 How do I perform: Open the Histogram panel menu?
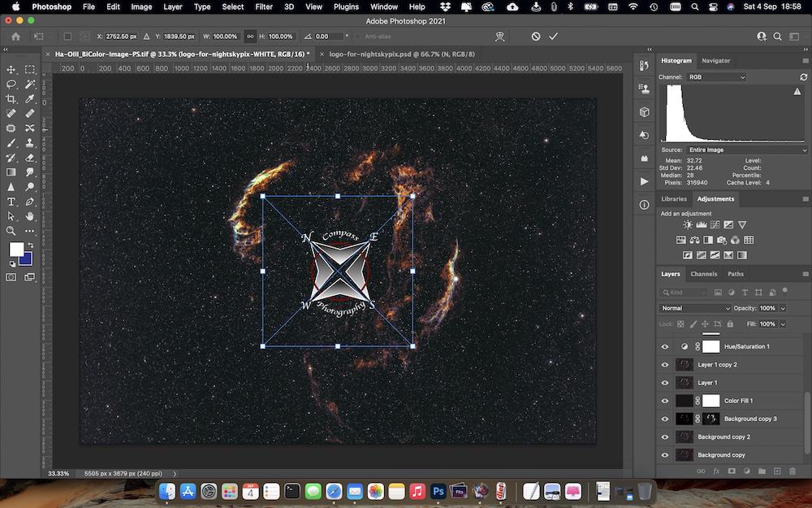tap(806, 61)
